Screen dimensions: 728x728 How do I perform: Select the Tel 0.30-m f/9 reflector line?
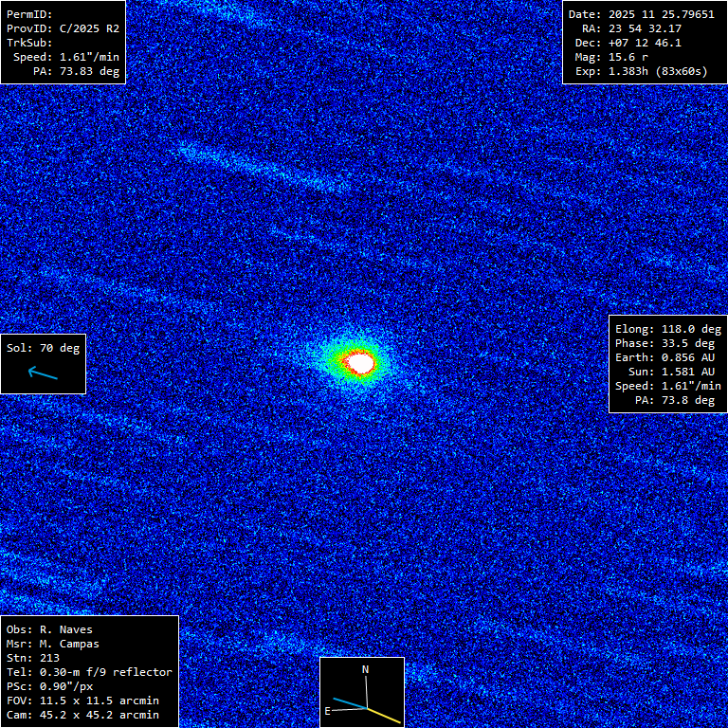coord(89,672)
